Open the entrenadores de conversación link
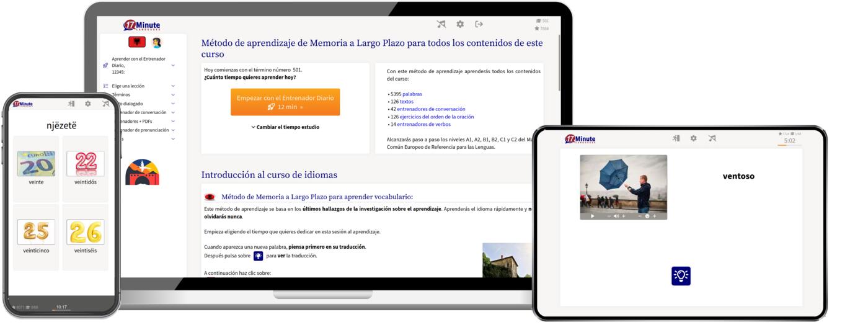This screenshot has height=330, width=868. (x=431, y=109)
